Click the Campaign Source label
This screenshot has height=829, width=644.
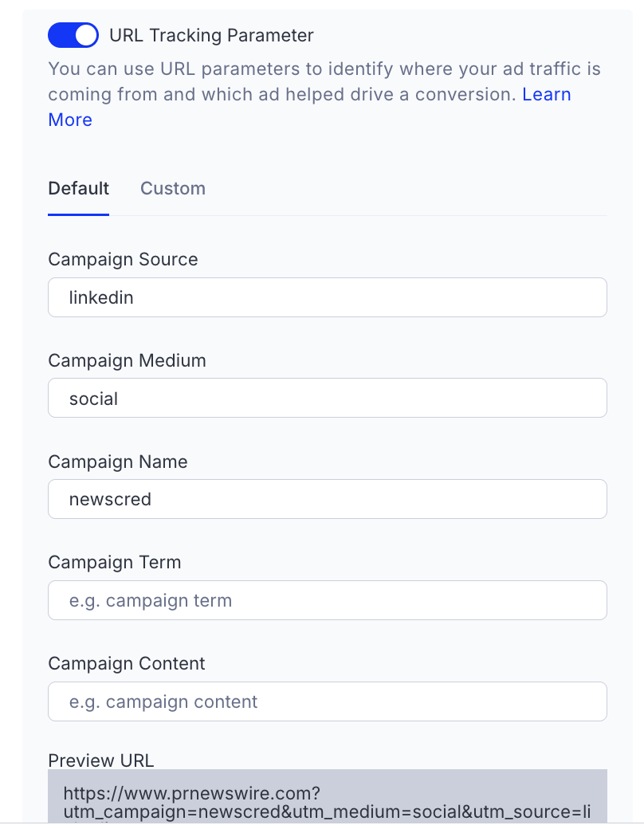pos(123,260)
